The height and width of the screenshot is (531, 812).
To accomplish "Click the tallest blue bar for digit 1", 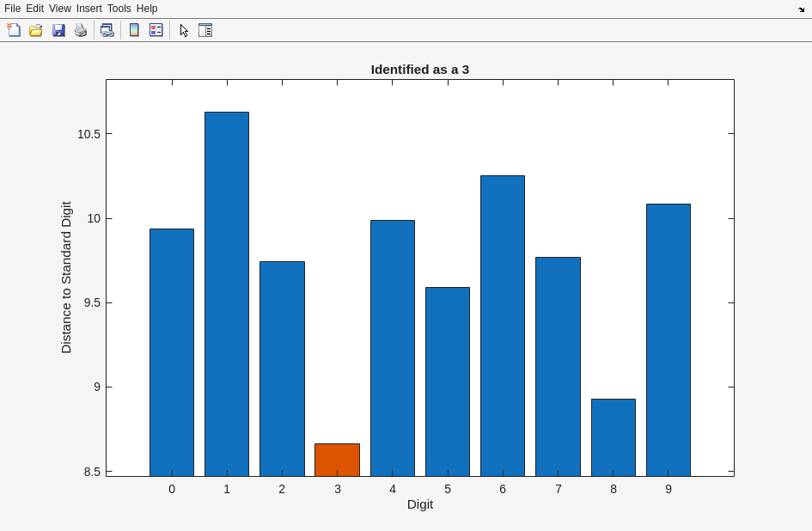I will pos(227,292).
